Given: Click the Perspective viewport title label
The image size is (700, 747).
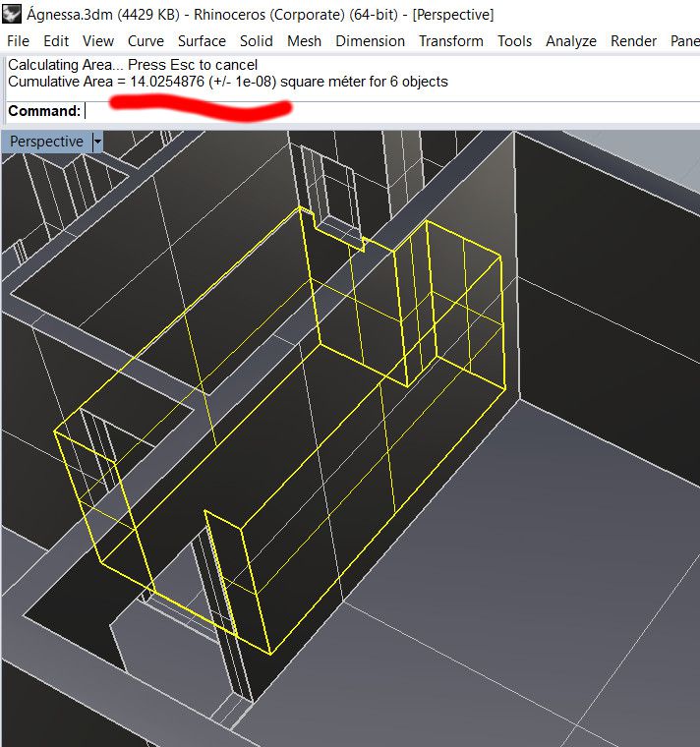Looking at the screenshot, I should [46, 142].
